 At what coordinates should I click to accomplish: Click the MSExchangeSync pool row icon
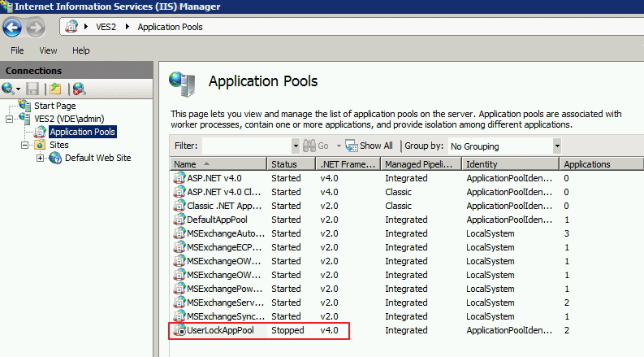pyautogui.click(x=179, y=316)
